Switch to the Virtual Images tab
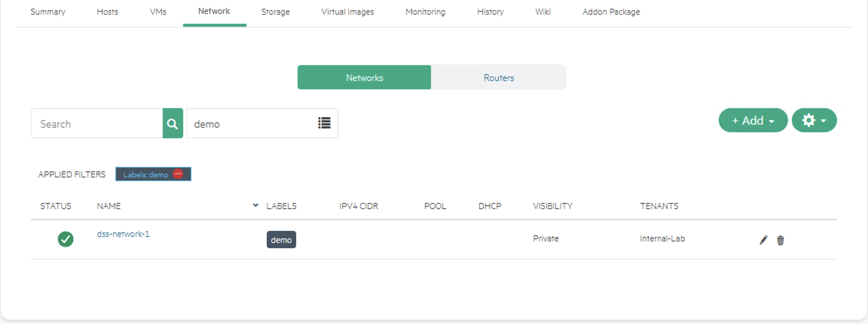The width and height of the screenshot is (868, 324). 347,12
